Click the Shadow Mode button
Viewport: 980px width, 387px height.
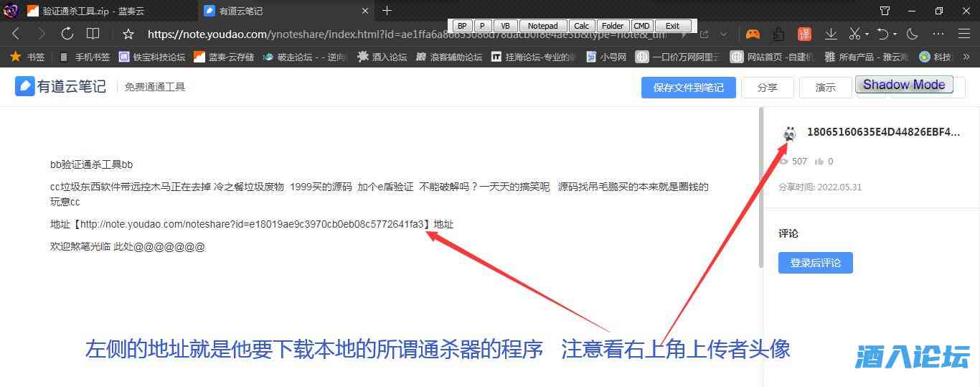tap(904, 85)
